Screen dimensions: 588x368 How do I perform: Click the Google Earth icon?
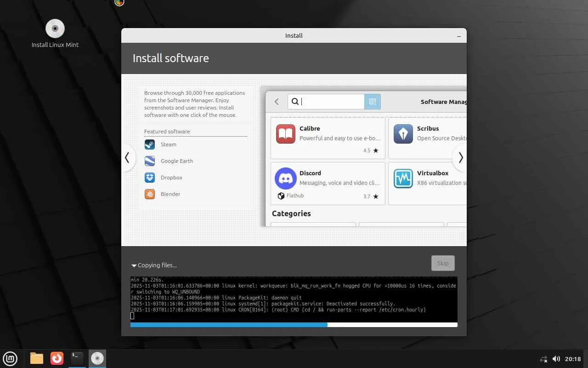point(150,161)
